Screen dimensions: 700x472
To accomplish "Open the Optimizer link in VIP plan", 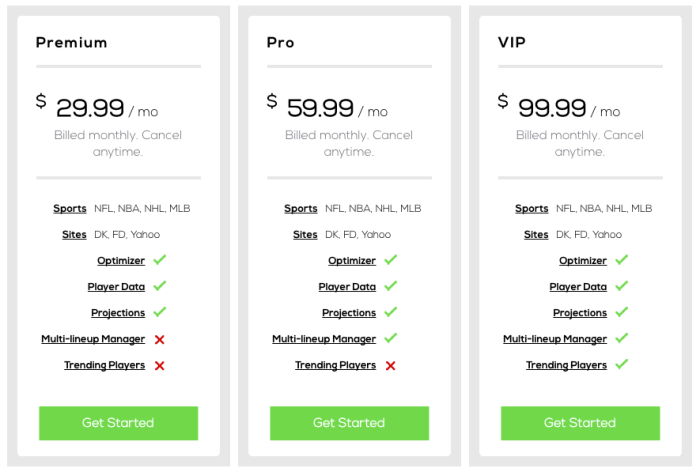I will coord(583,261).
